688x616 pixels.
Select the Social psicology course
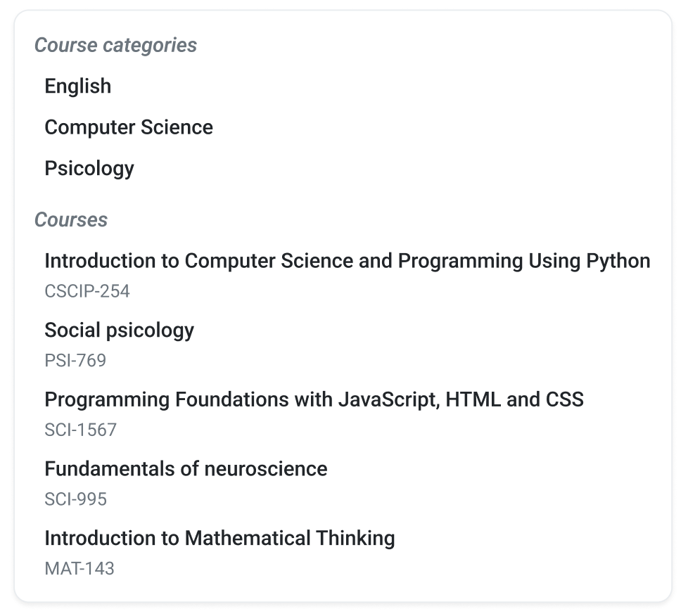click(119, 330)
